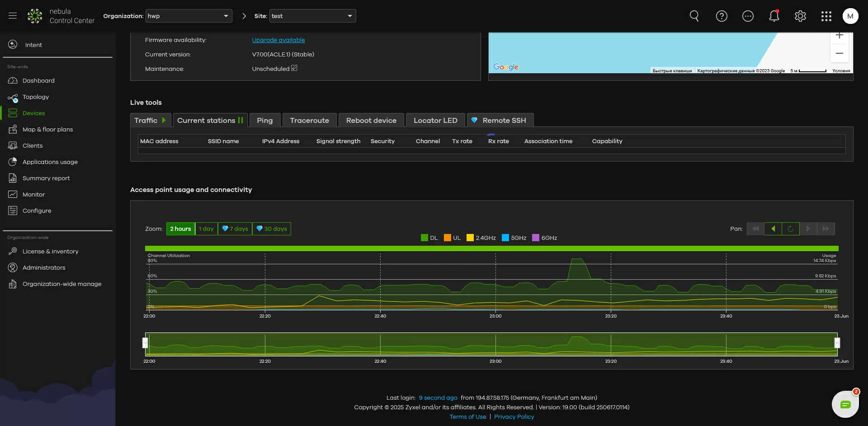Edit maintenance schedule pencil icon
The height and width of the screenshot is (426, 868).
point(294,68)
